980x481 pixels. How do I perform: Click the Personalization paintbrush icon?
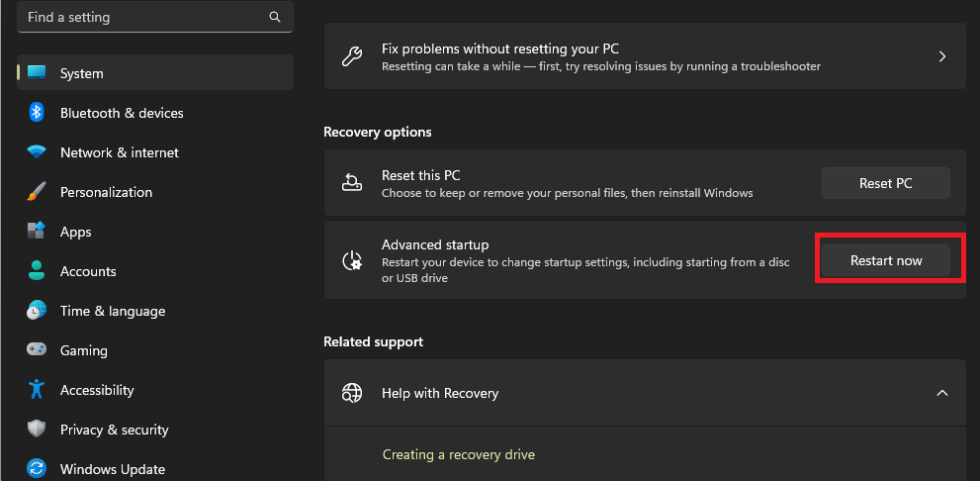point(37,191)
